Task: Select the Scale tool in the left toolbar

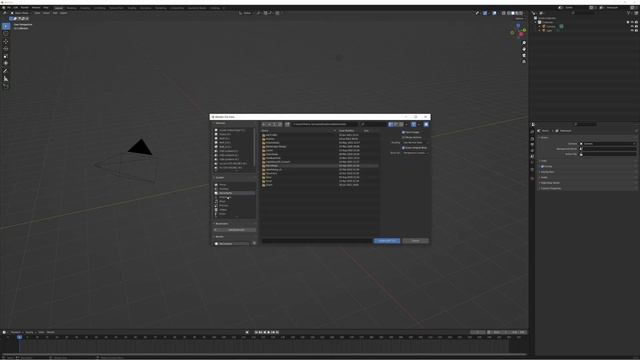Action: tap(6, 56)
